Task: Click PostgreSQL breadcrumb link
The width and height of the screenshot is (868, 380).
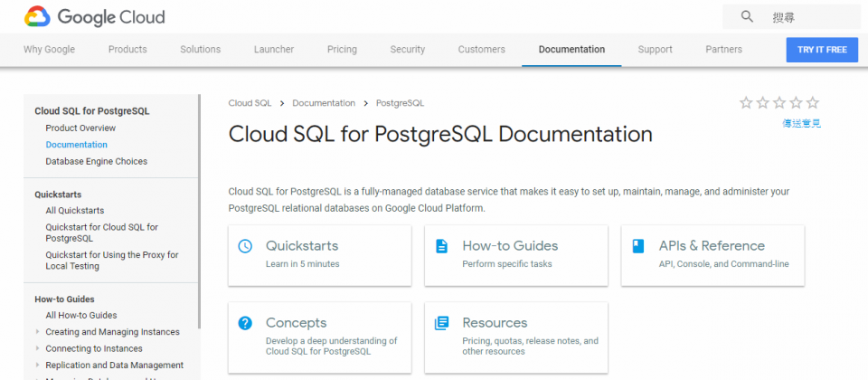Action: point(401,103)
